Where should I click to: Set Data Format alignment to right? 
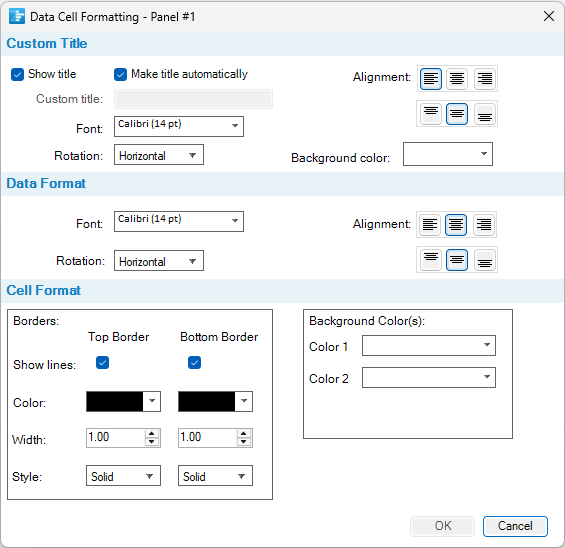point(484,225)
